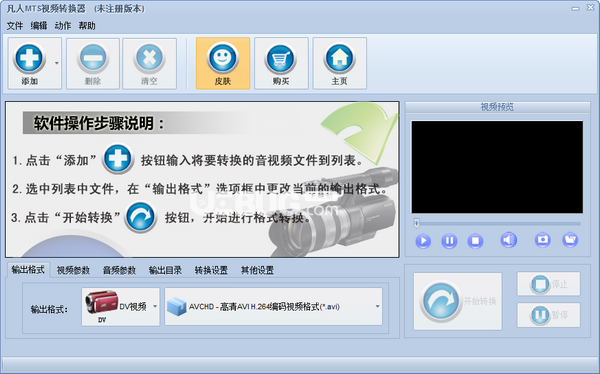Click the 购买 (buy) shopping cart icon
This screenshot has width=600, height=374.
(x=281, y=59)
